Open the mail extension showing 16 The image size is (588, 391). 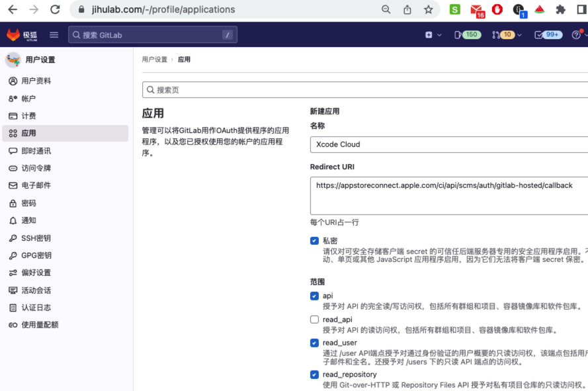(477, 10)
